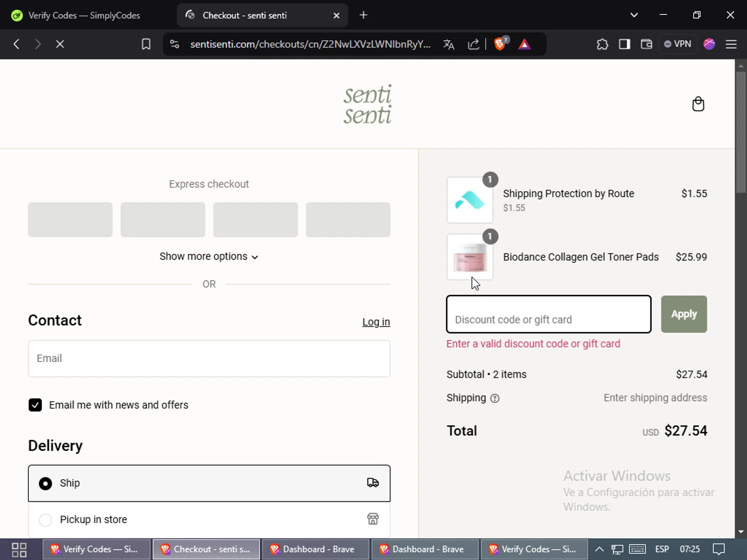This screenshot has height=560, width=747.
Task: Click the shipping help question icon
Action: coord(495,398)
